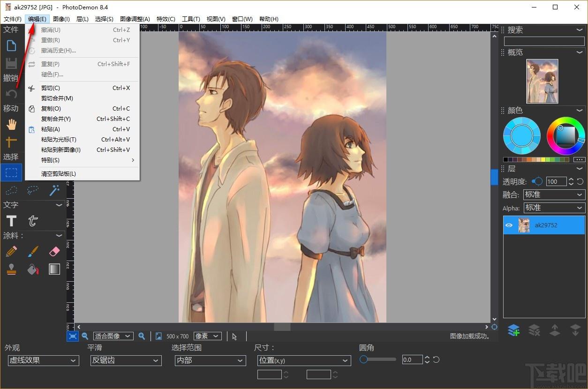The width and height of the screenshot is (588, 389).
Task: Click the hue color wheel
Action: pos(566,136)
